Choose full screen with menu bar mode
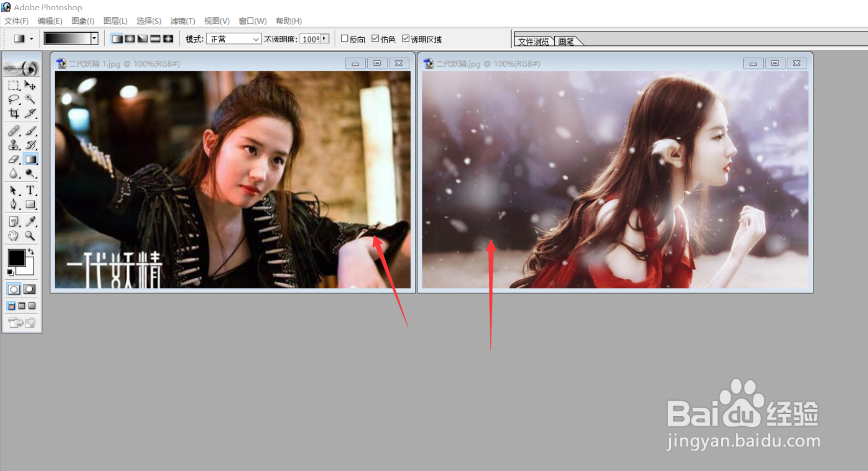Screen dimensions: 868x471 pyautogui.click(x=21, y=306)
